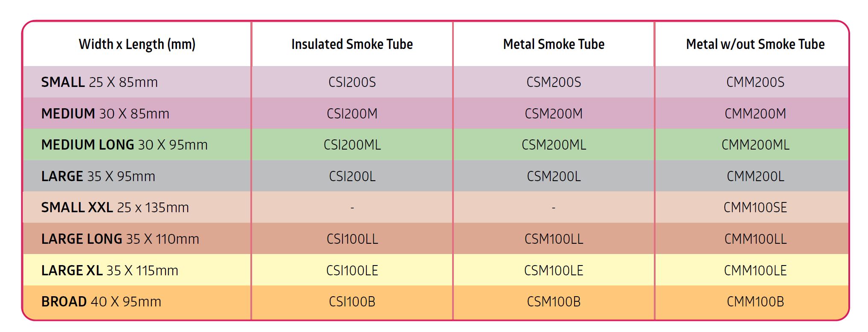Select the CSM100LL product code

(x=553, y=239)
